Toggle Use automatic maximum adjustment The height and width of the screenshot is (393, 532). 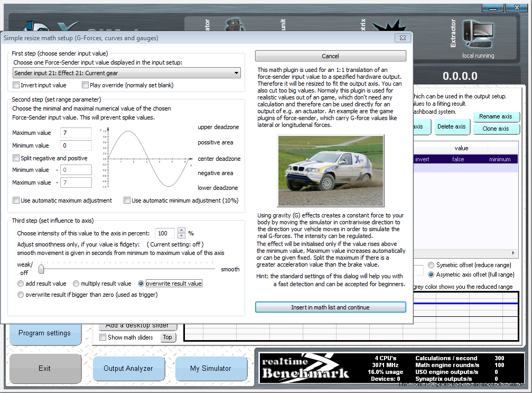[x=16, y=200]
